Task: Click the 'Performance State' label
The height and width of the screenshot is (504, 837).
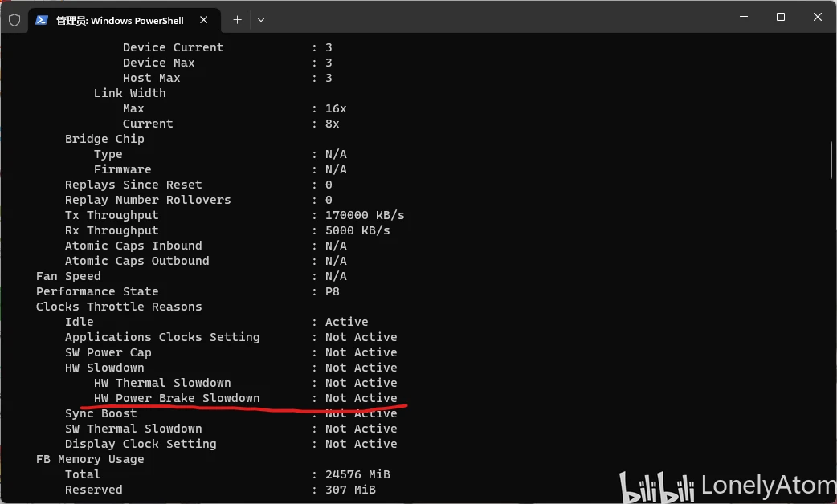Action: pos(97,292)
